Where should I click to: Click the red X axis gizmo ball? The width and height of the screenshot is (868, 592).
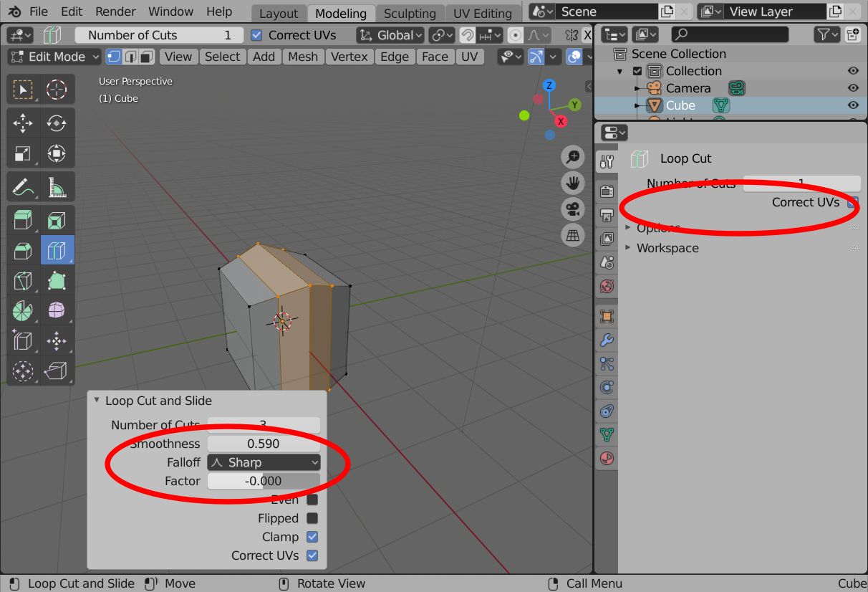[x=561, y=121]
